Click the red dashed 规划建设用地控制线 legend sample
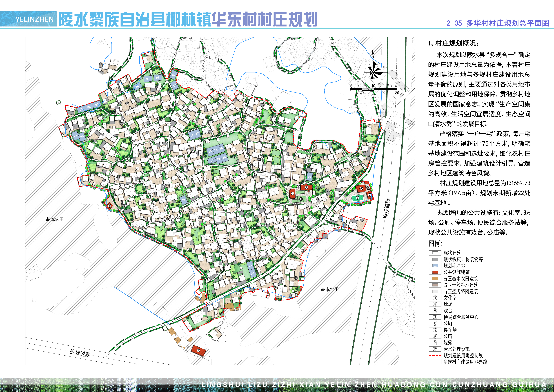 pos(435,355)
